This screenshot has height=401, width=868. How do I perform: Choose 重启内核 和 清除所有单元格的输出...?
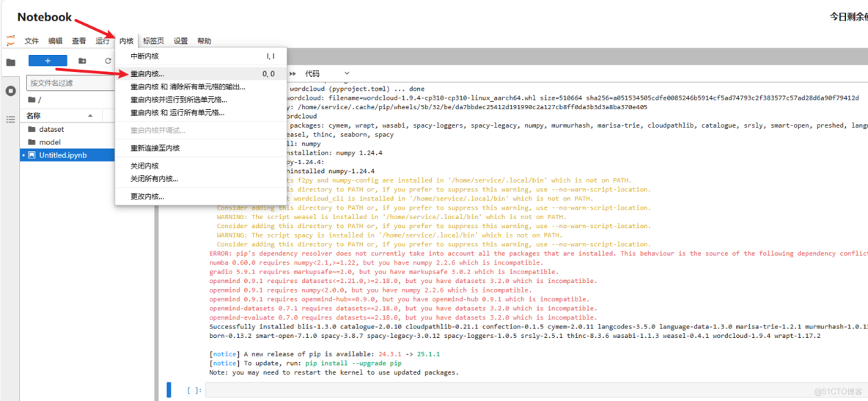(201, 87)
